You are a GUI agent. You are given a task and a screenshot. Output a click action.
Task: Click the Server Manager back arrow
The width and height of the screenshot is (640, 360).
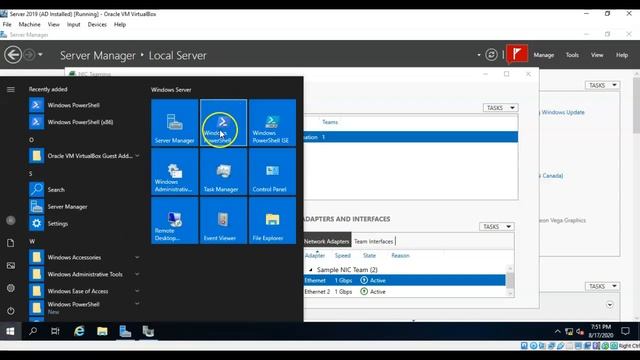pyautogui.click(x=13, y=54)
